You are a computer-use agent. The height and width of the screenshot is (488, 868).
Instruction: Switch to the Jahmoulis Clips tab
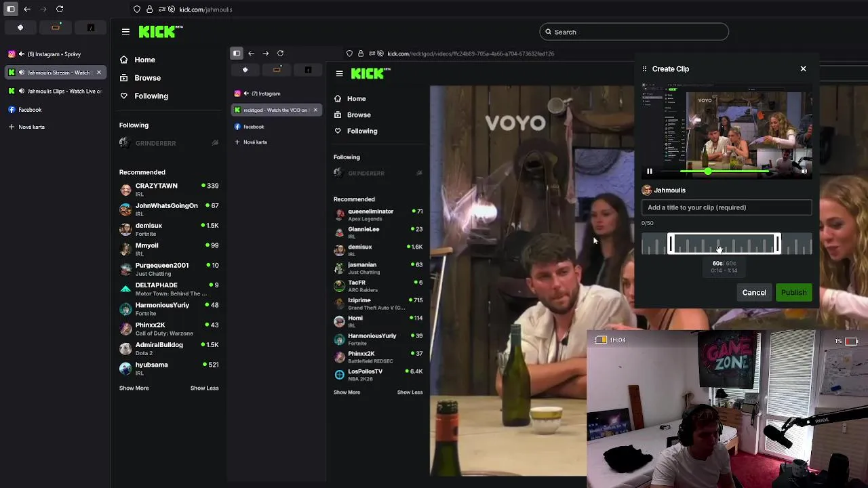[55, 91]
